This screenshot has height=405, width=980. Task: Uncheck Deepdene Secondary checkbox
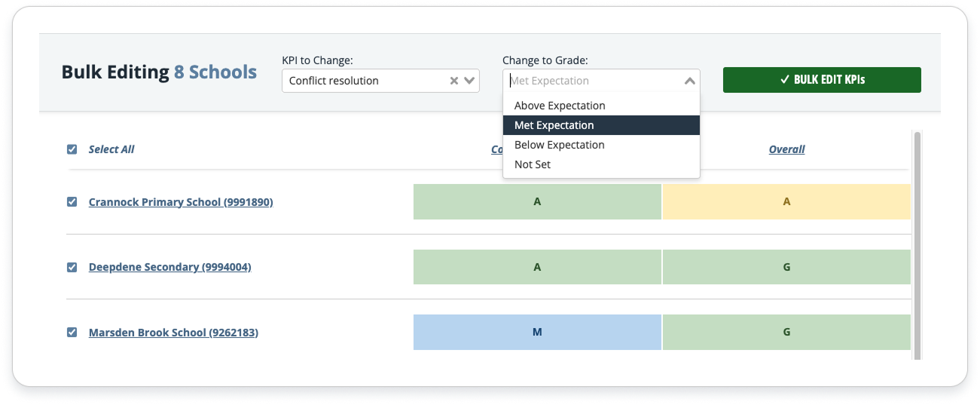click(x=72, y=267)
